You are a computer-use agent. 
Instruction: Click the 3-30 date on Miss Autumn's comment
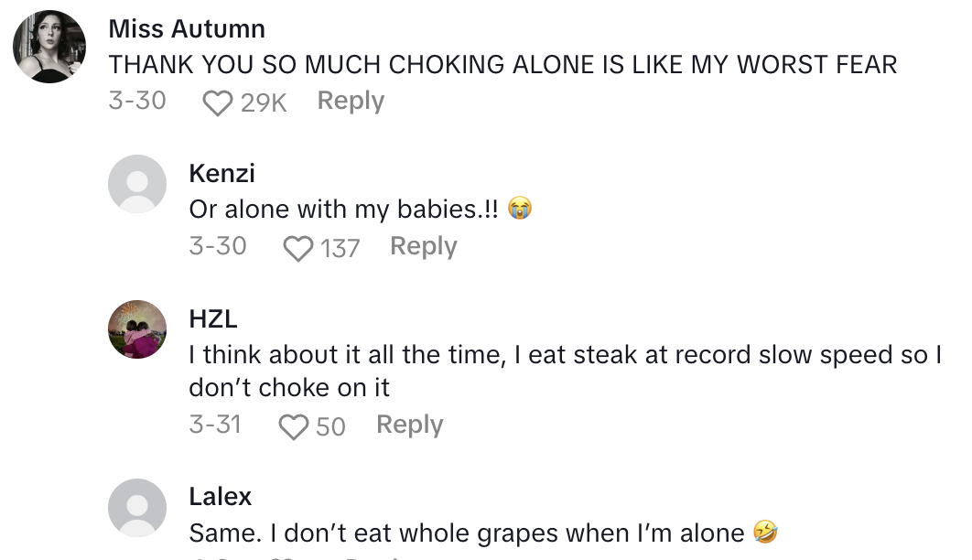pos(137,101)
